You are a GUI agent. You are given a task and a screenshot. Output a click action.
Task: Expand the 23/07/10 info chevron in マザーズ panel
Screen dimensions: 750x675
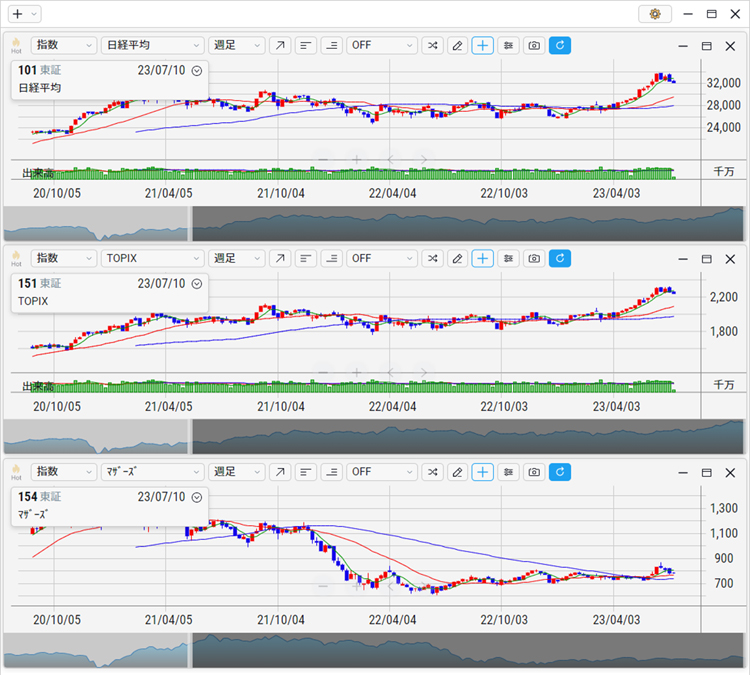(x=197, y=498)
